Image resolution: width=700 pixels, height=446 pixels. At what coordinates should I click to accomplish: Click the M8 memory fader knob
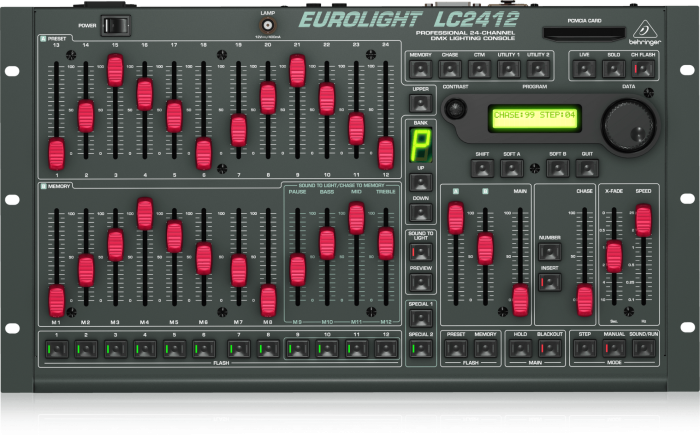click(x=268, y=300)
